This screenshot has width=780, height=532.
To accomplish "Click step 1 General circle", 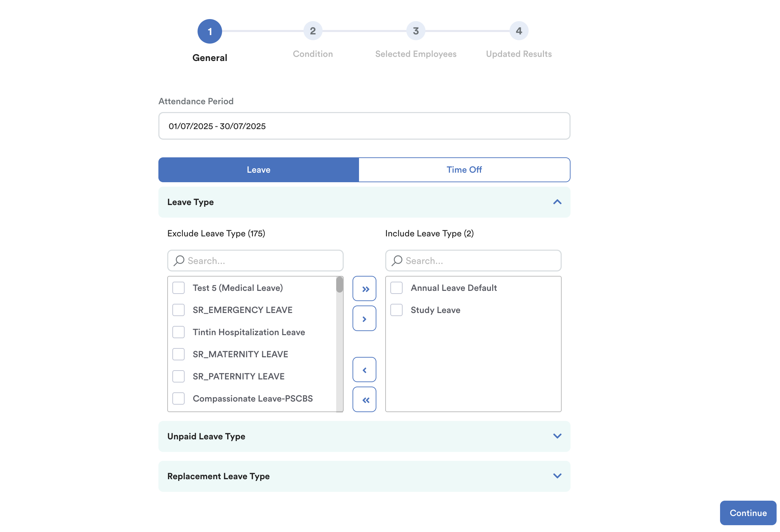I will pyautogui.click(x=210, y=31).
